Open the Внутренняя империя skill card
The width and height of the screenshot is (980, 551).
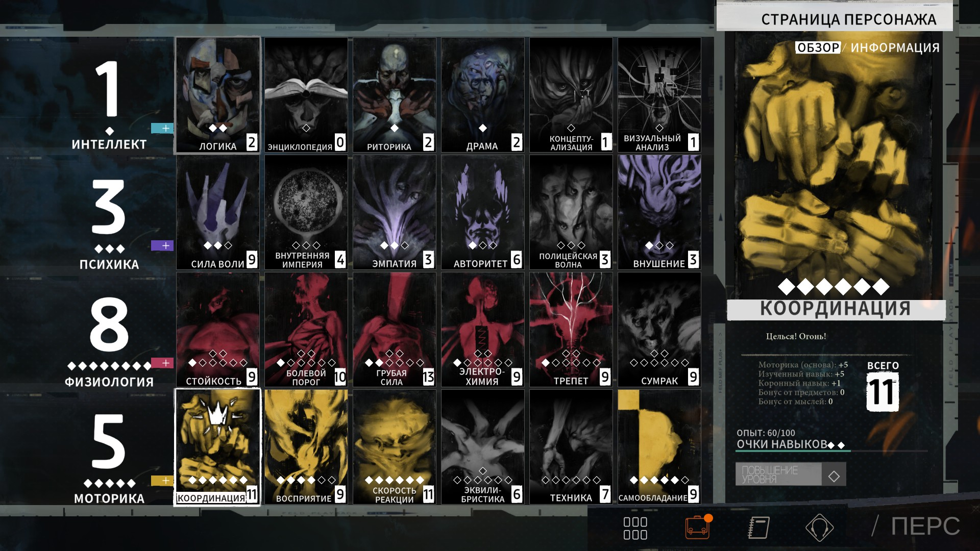pos(306,212)
